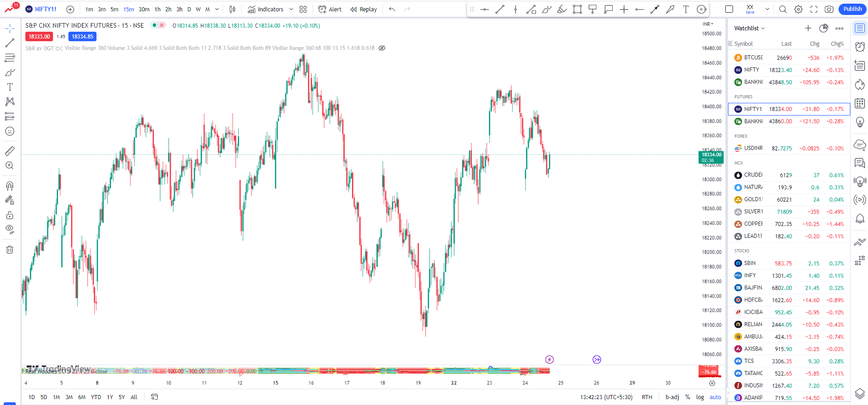
Task: Select BTCUSD row in the watchlist
Action: coord(789,58)
